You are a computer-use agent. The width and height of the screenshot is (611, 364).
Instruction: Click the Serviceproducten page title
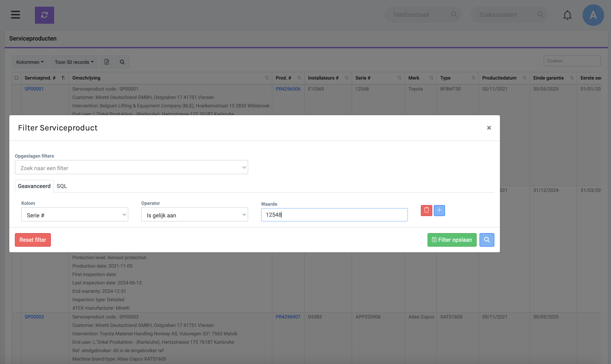coord(33,39)
